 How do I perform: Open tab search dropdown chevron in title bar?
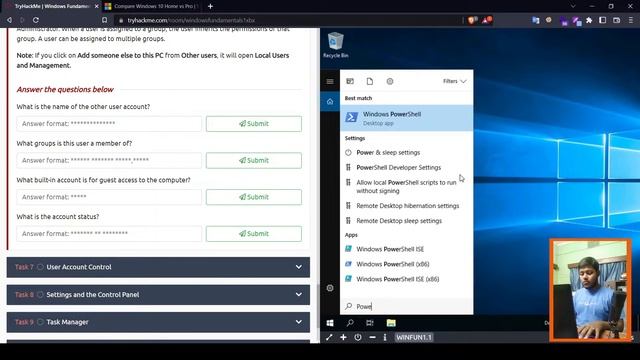pos(573,6)
